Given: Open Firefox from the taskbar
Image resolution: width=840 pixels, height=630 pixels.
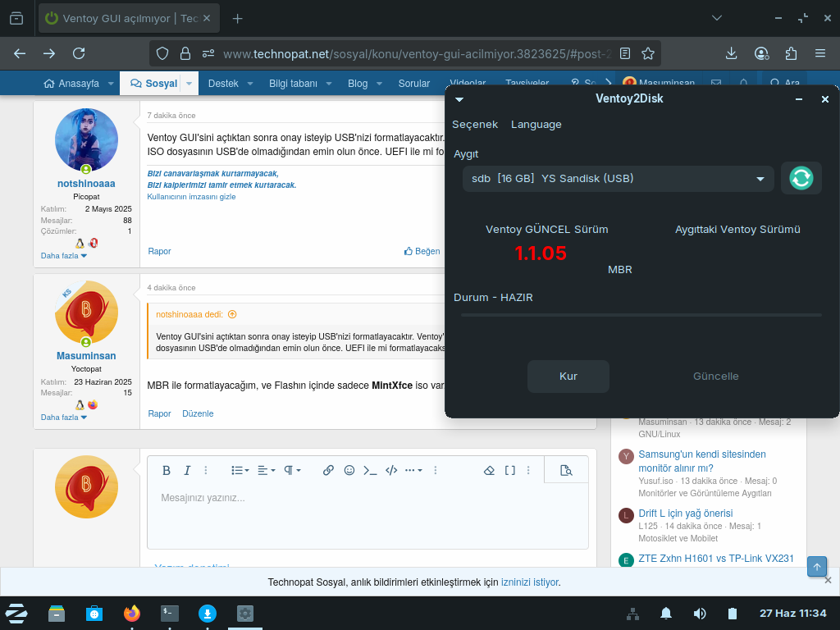Looking at the screenshot, I should (132, 613).
